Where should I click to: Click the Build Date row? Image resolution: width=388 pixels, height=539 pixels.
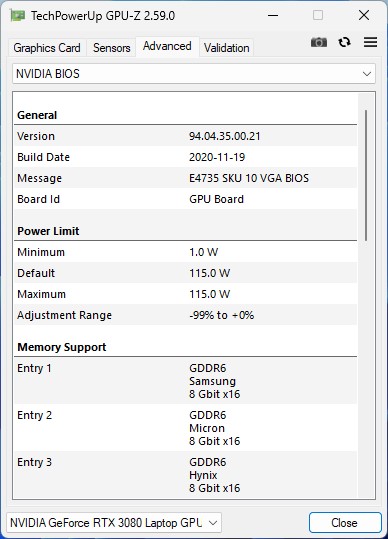(x=186, y=157)
